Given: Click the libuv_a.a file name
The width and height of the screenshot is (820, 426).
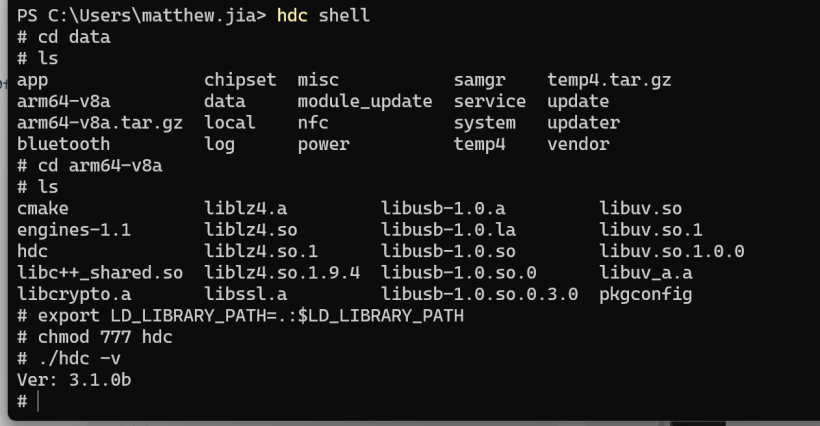Looking at the screenshot, I should click(646, 273).
